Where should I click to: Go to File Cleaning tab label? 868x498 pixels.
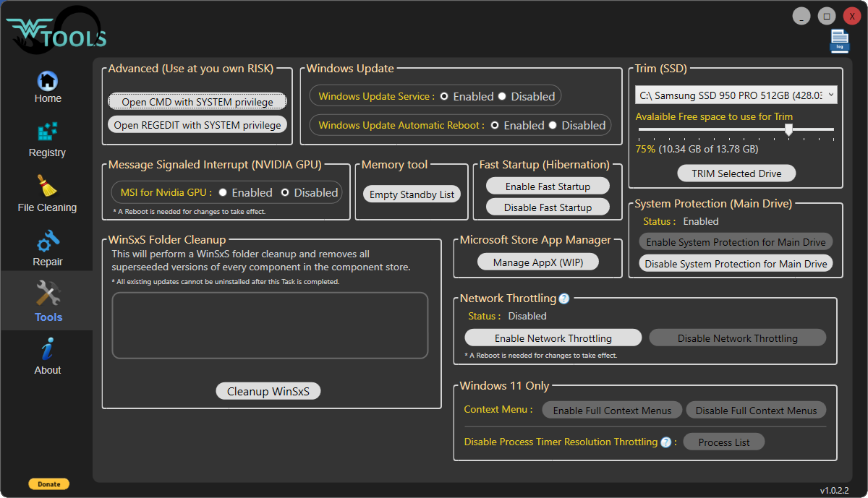pyautogui.click(x=47, y=207)
